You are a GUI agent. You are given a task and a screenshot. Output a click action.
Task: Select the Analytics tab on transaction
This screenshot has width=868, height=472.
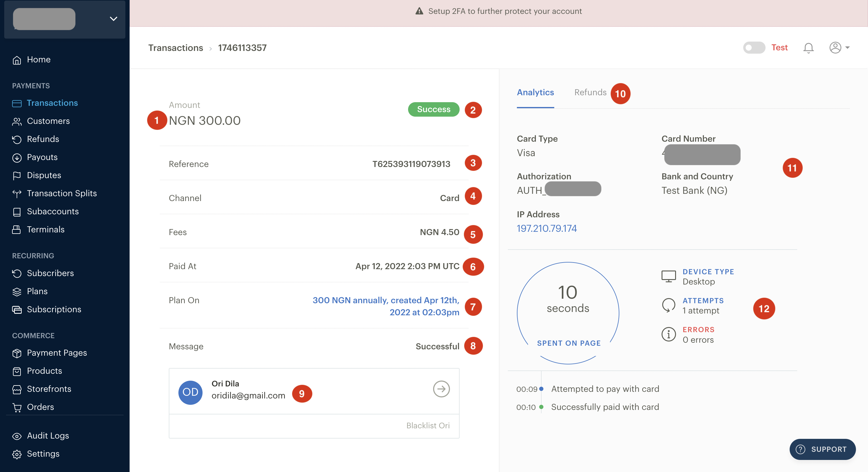click(x=534, y=93)
